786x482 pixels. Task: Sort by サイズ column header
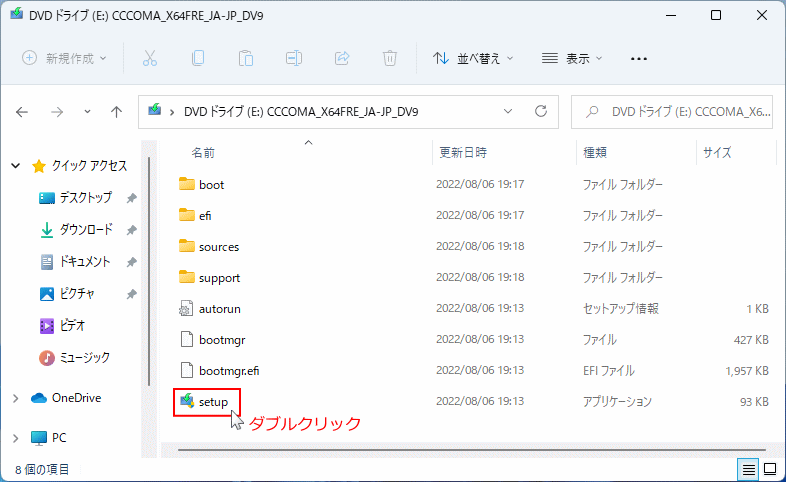coord(717,152)
